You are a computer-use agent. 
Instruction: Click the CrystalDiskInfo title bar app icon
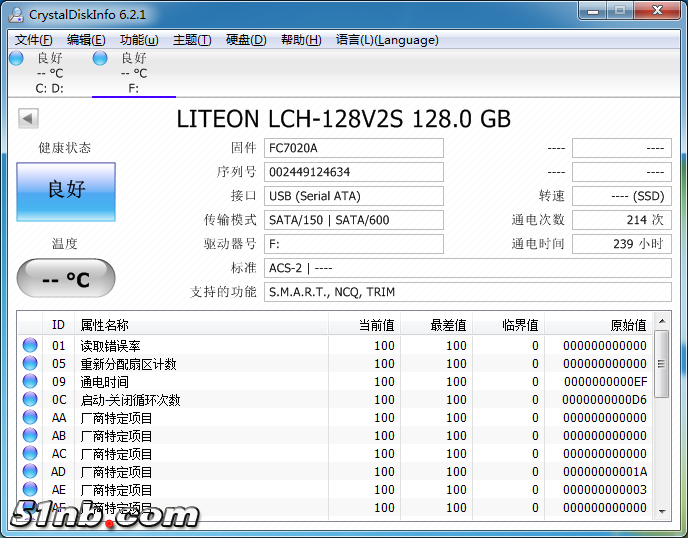point(16,14)
